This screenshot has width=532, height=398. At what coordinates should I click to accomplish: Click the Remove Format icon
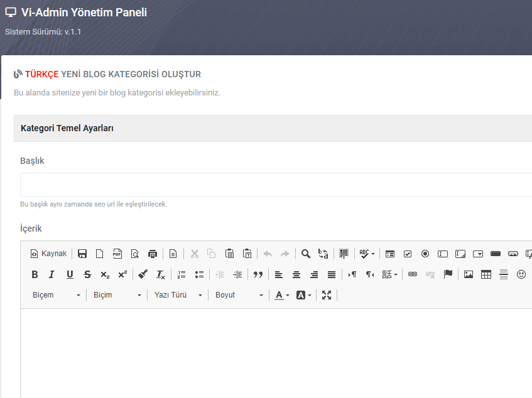tap(161, 274)
